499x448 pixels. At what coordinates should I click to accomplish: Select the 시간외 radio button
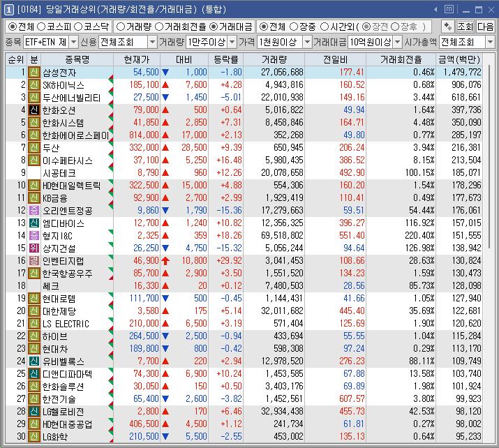pyautogui.click(x=324, y=27)
